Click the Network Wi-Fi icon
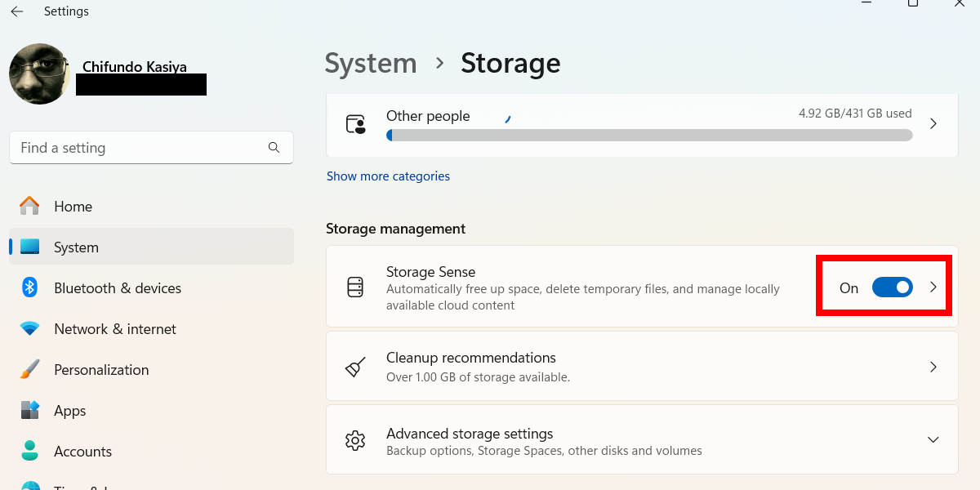The width and height of the screenshot is (980, 490). click(x=30, y=329)
